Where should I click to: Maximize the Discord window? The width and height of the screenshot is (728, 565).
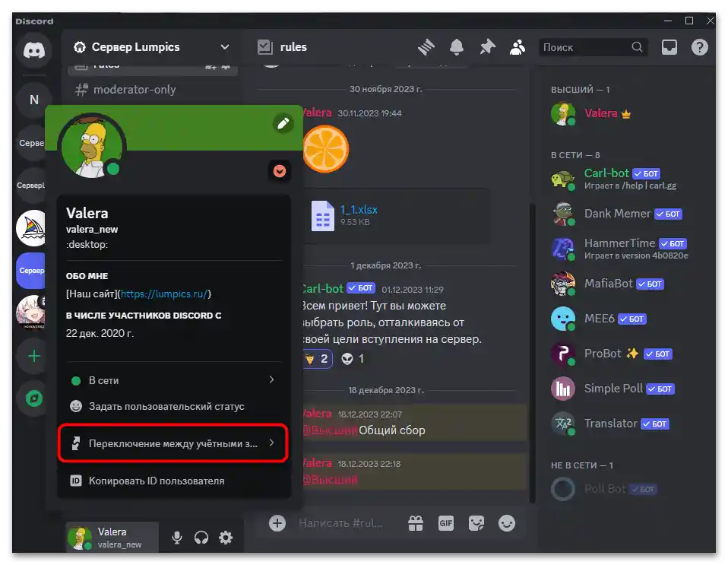[x=689, y=21]
